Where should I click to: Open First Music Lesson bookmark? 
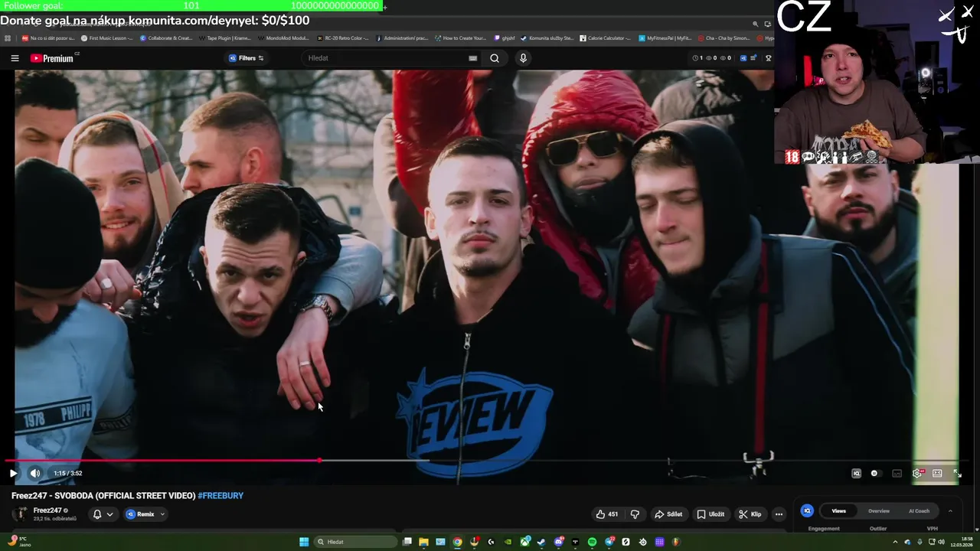(x=107, y=37)
